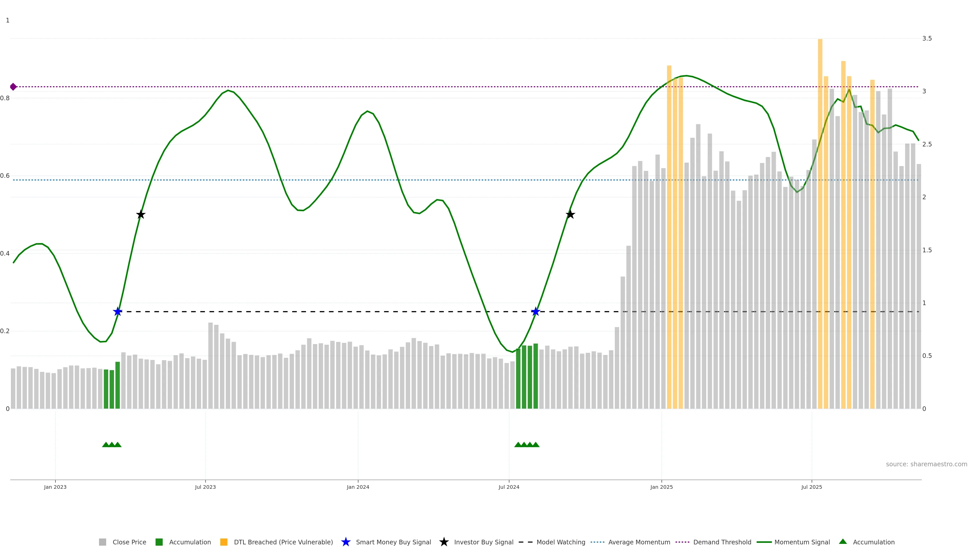Click the first blue Smart Money star
Image resolution: width=980 pixels, height=551 pixels.
coord(118,312)
